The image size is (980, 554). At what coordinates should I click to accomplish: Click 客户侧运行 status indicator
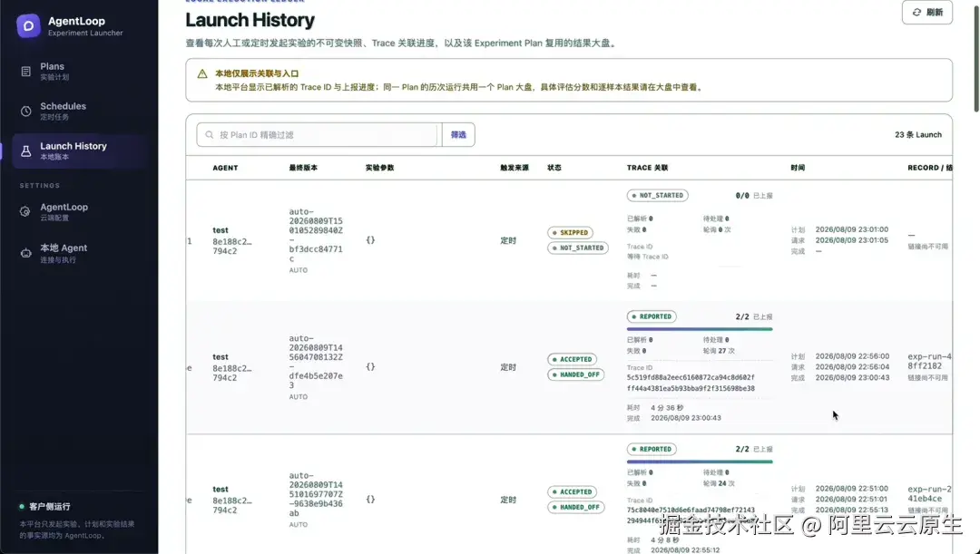44,507
